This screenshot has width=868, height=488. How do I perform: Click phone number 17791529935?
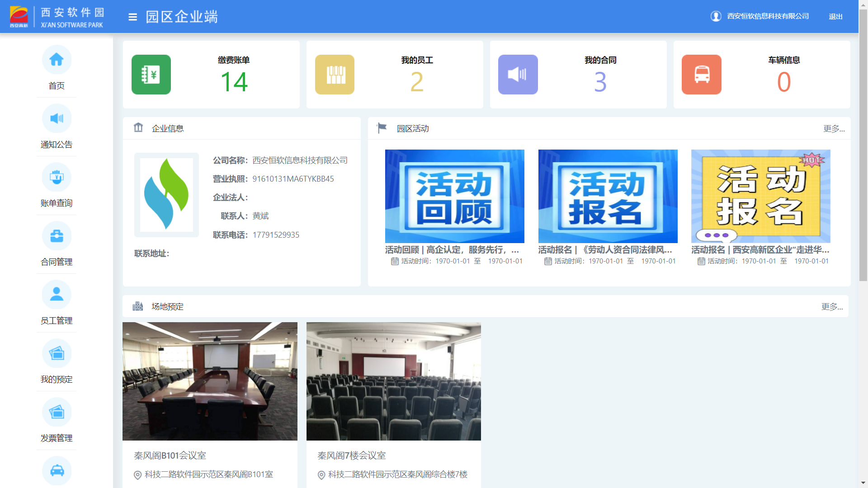(x=276, y=235)
